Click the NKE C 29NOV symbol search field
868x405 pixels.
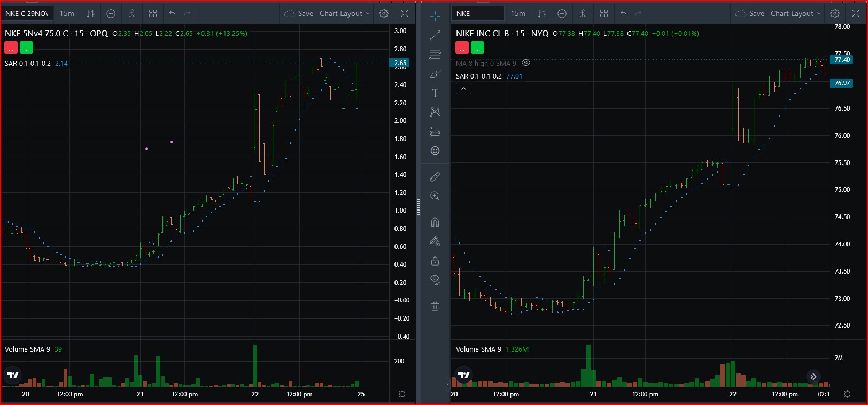click(x=27, y=13)
